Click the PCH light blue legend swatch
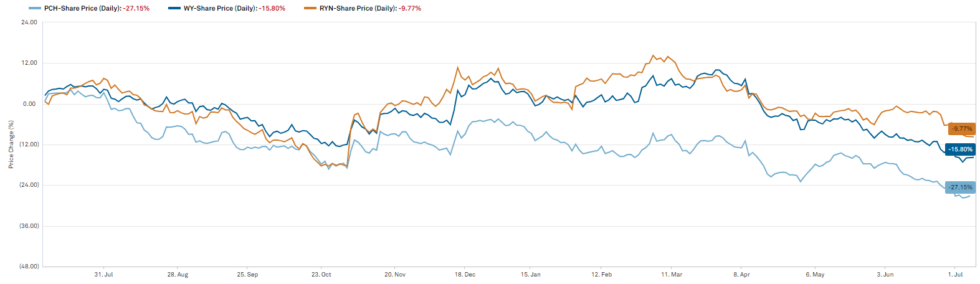The height and width of the screenshot is (284, 980). click(35, 9)
